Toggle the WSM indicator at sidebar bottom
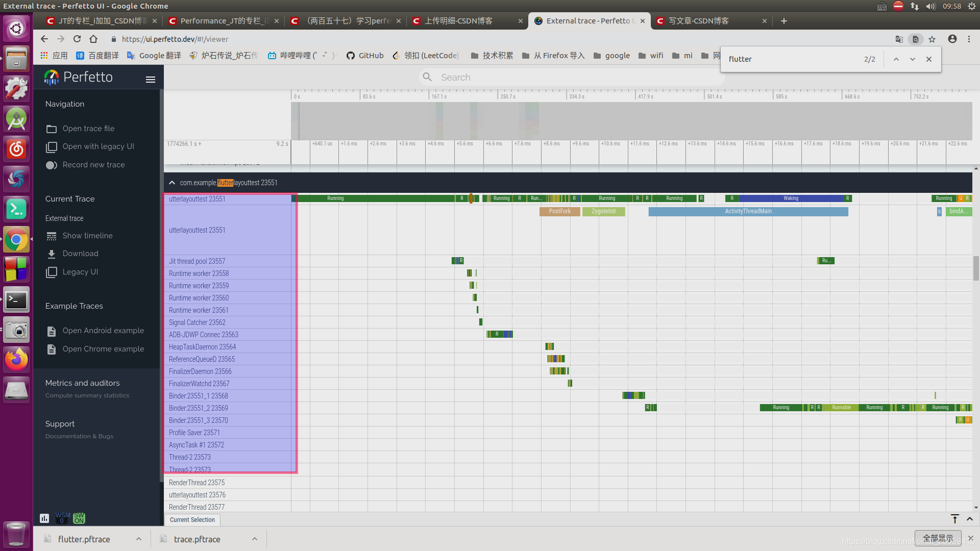The image size is (980, 551). click(x=63, y=518)
